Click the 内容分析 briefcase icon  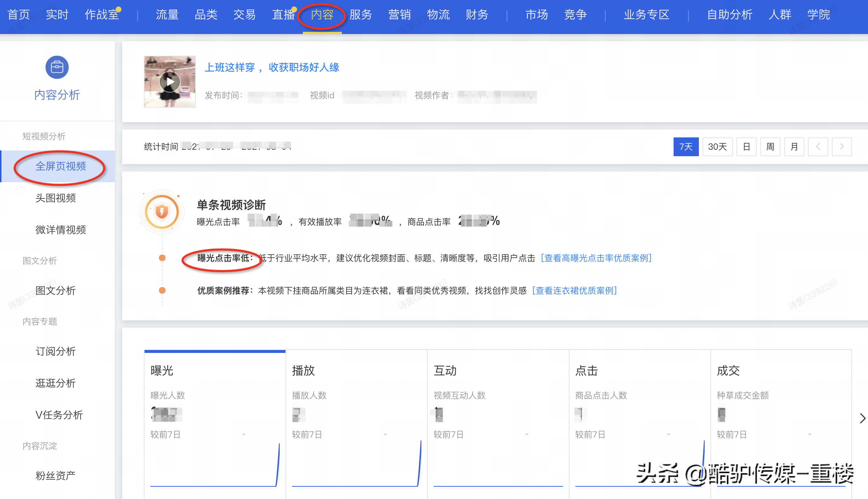[57, 67]
